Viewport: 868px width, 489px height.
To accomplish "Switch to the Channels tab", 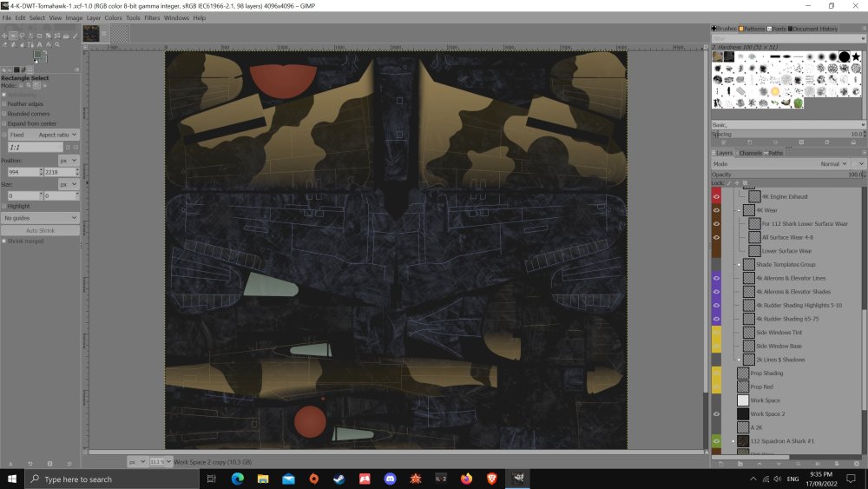I will click(x=752, y=153).
